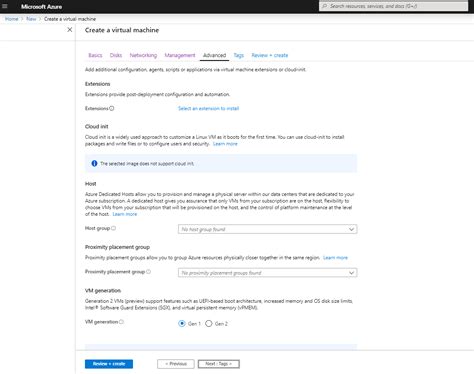This screenshot has height=374, width=474.
Task: Click the search magnifier icon
Action: click(x=324, y=6)
